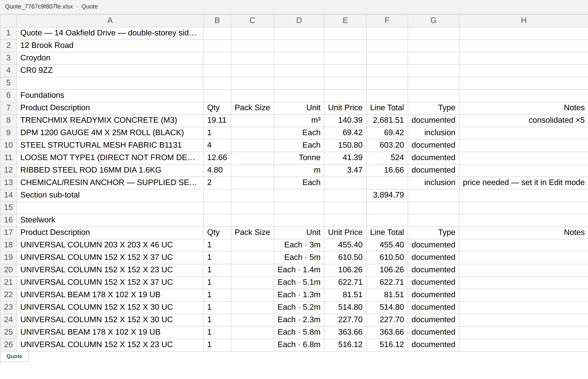Click the 'price needed — set it in Edit mode' note
Viewport: 588px width, 379px height.
pyautogui.click(x=523, y=183)
